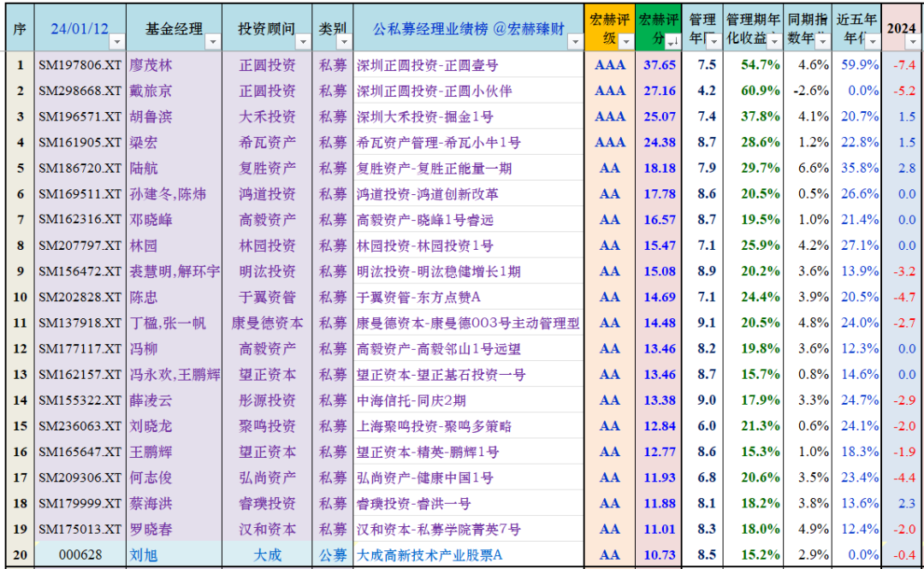This screenshot has width=924, height=569.
Task: Select score cell 24.38
Action: pyautogui.click(x=659, y=142)
